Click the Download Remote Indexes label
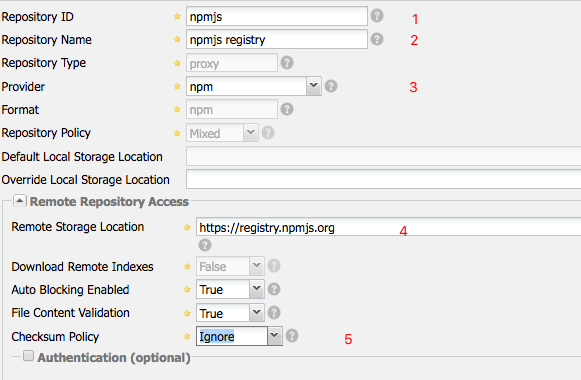 point(82,267)
